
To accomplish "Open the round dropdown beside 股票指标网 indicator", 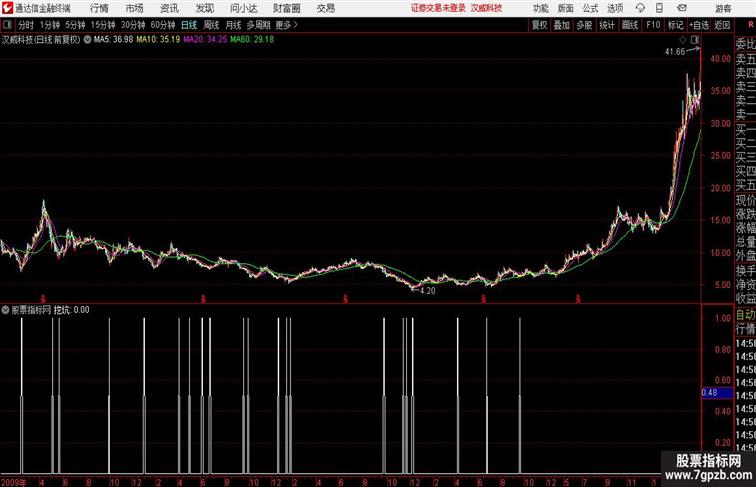I will coord(5,310).
